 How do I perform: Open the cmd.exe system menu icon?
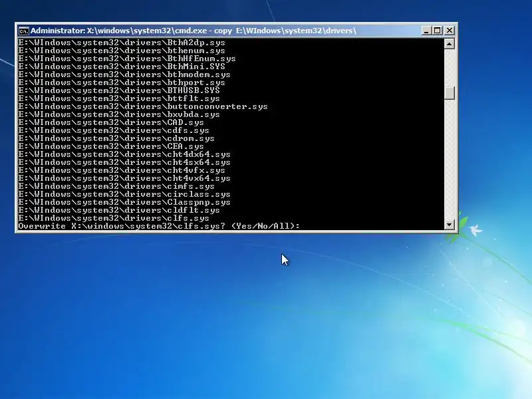(23, 31)
